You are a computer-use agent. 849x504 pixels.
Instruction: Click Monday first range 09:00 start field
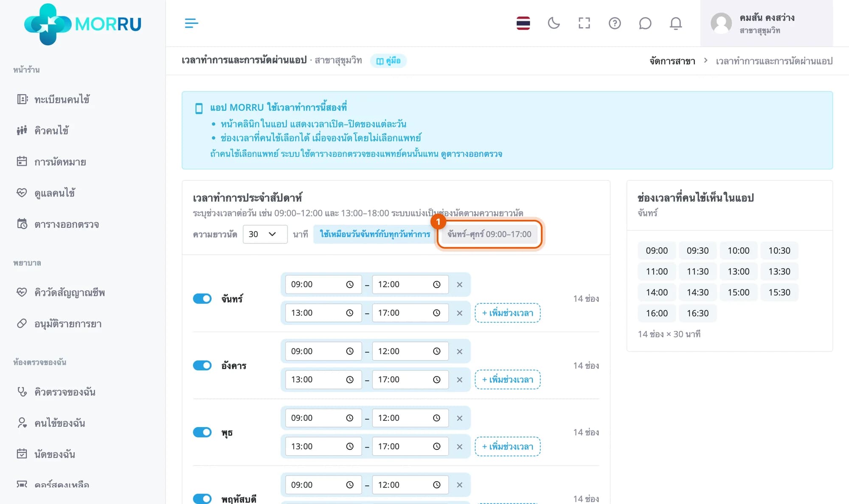click(x=323, y=285)
